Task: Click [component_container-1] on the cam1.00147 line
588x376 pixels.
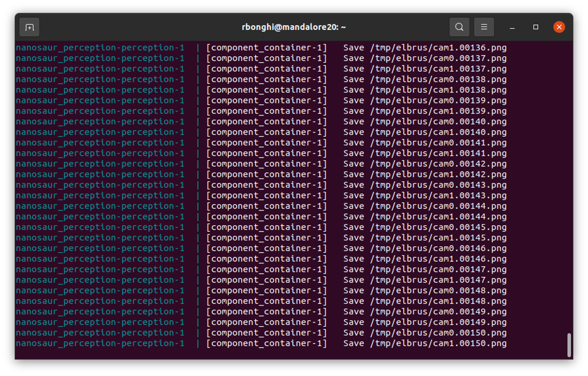Action: tap(267, 280)
